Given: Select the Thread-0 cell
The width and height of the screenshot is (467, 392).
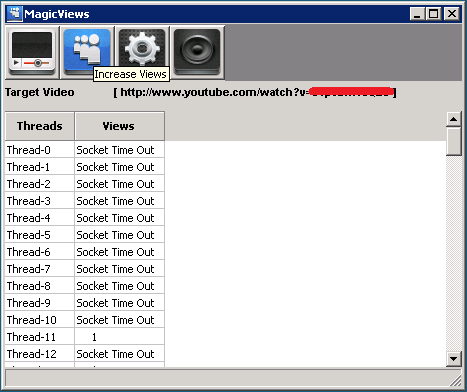Looking at the screenshot, I should [x=40, y=150].
